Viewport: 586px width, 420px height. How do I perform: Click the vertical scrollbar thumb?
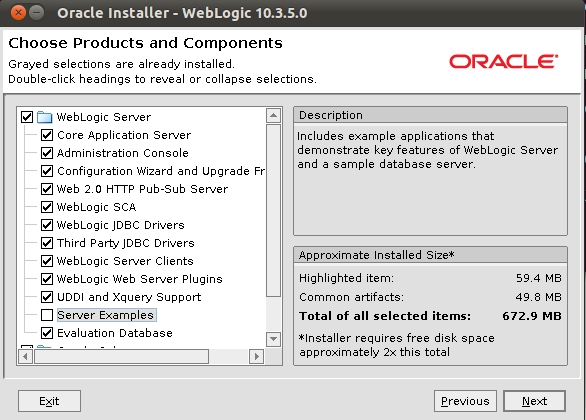click(273, 211)
